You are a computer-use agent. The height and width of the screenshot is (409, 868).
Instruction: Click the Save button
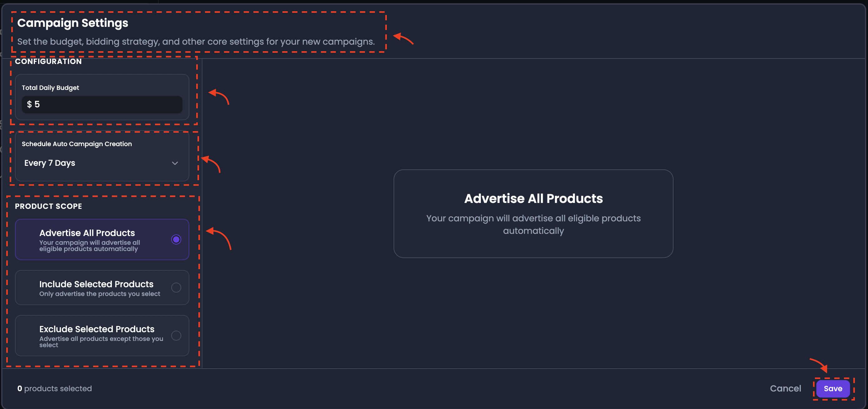833,389
